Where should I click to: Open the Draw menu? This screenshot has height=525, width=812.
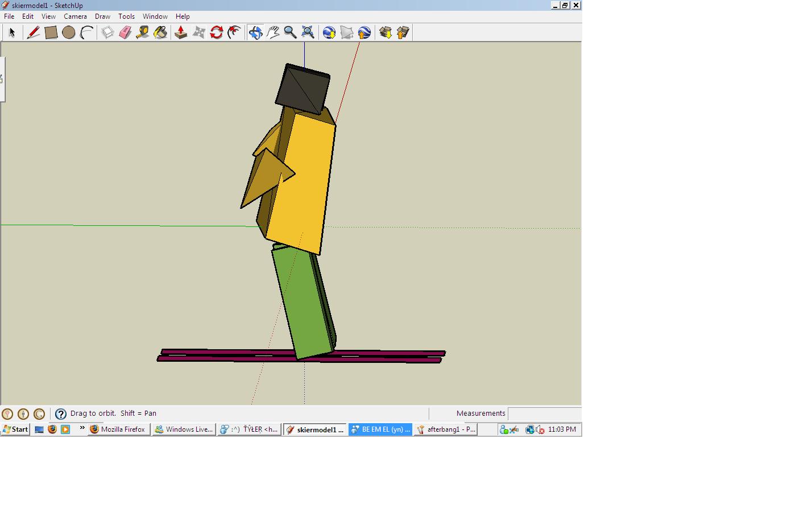point(102,16)
